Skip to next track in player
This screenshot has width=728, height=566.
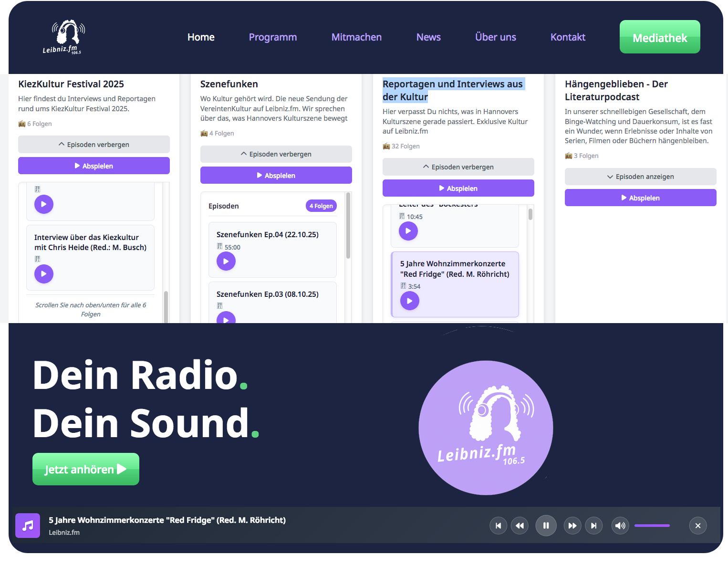(593, 525)
